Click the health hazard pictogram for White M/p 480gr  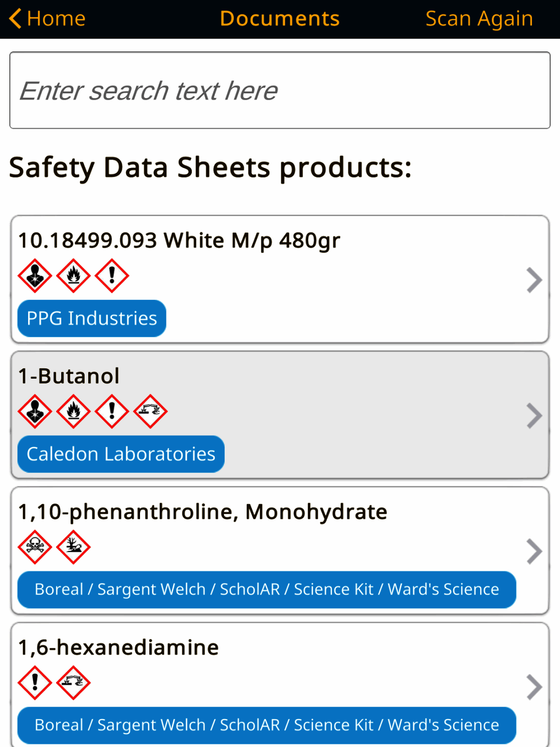click(x=35, y=275)
